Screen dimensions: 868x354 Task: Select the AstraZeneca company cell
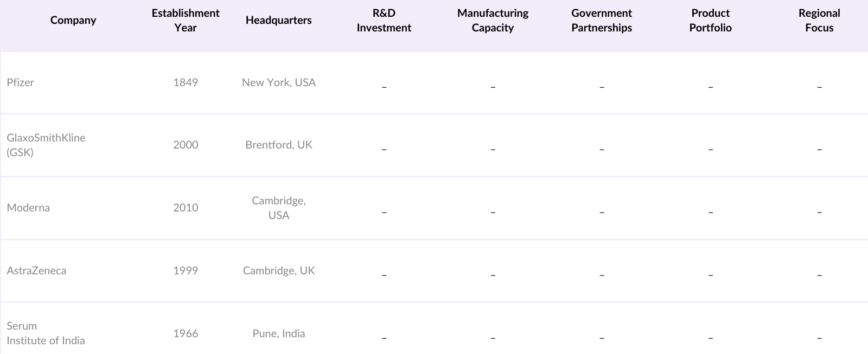pyautogui.click(x=36, y=271)
